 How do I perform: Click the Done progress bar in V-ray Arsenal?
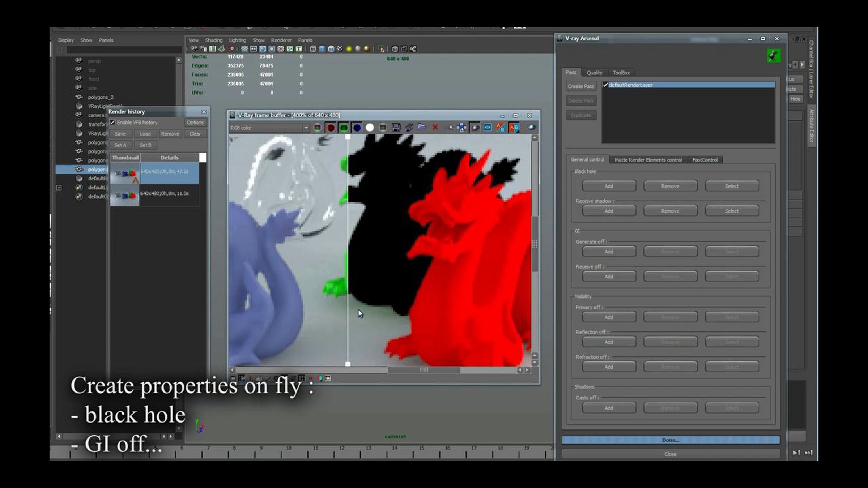click(x=671, y=440)
